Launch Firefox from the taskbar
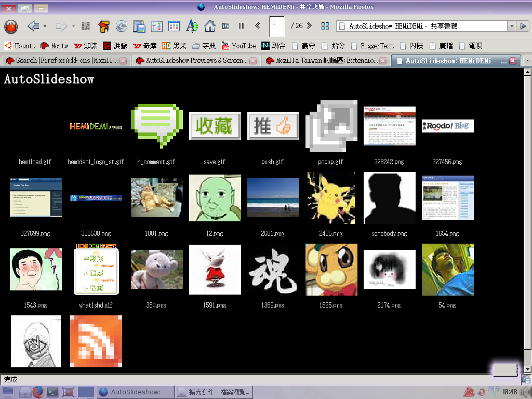 (x=38, y=392)
